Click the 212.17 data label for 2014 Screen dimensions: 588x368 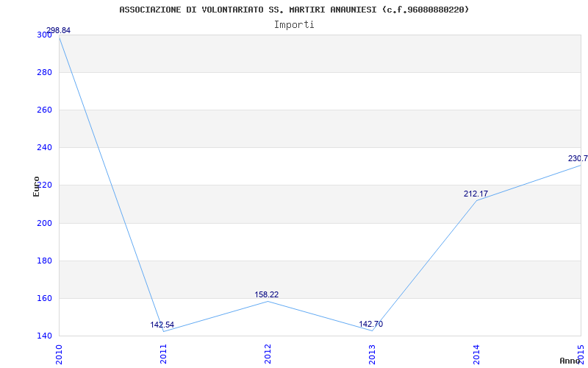(476, 194)
